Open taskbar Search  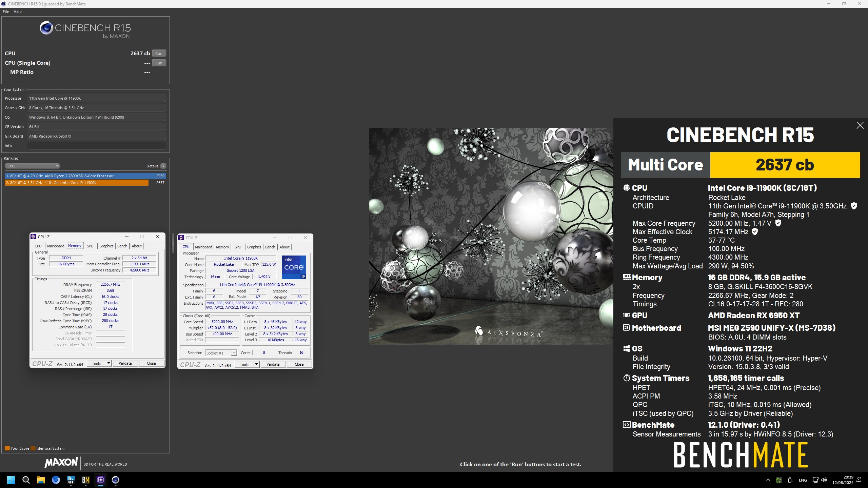point(26,480)
